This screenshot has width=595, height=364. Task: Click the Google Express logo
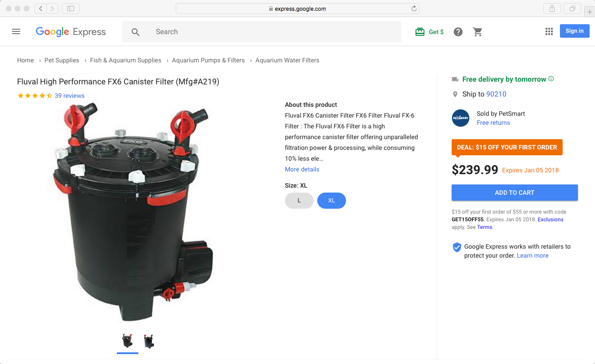[x=71, y=31]
